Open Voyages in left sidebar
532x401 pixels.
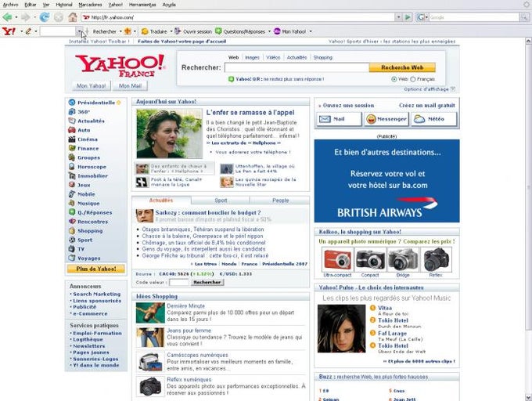coord(88,258)
